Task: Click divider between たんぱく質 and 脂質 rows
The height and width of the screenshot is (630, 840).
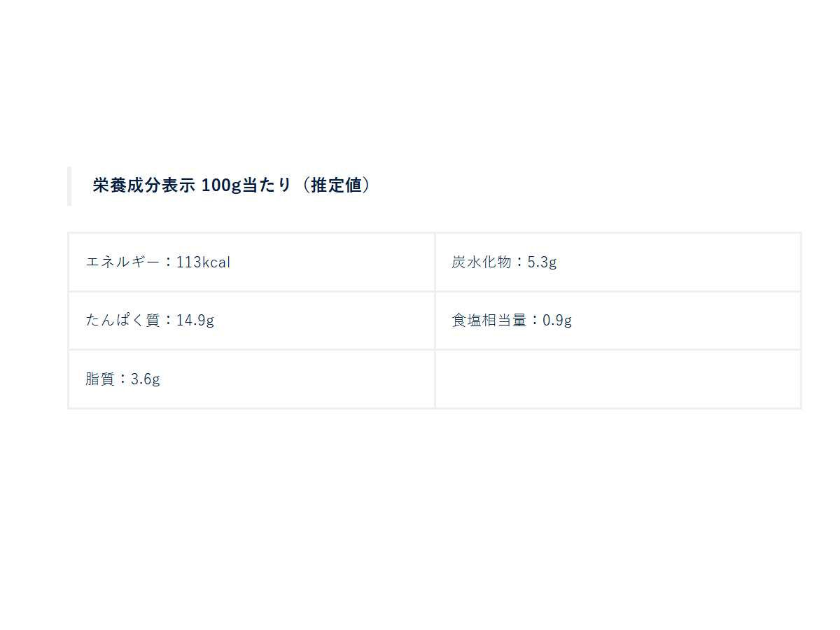Action: pyautogui.click(x=251, y=349)
